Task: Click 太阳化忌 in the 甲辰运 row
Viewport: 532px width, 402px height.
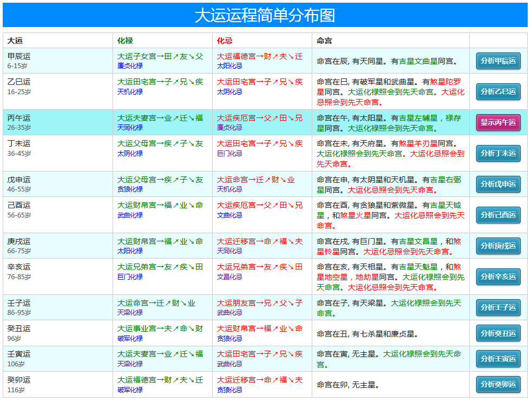Action: click(x=229, y=66)
